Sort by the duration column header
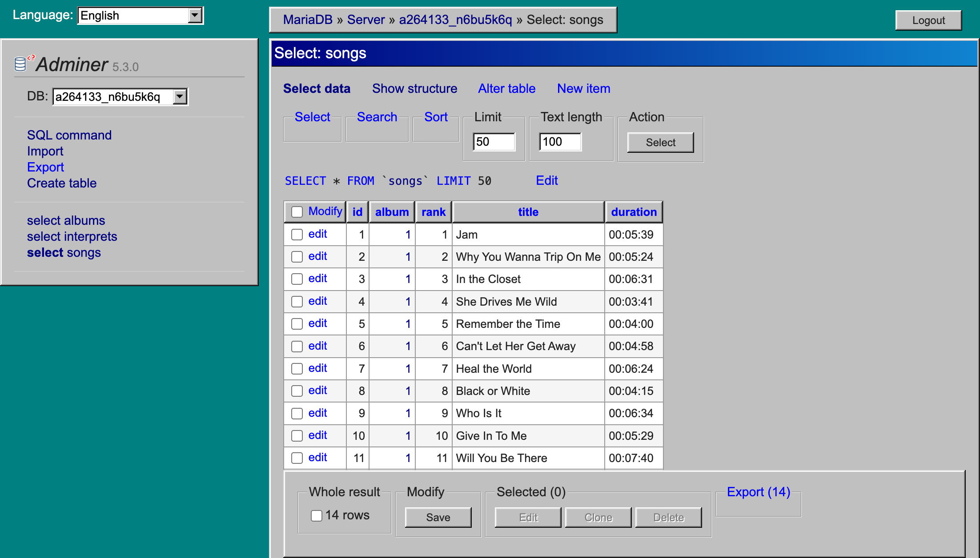Screen dimensions: 980x558 (x=634, y=212)
